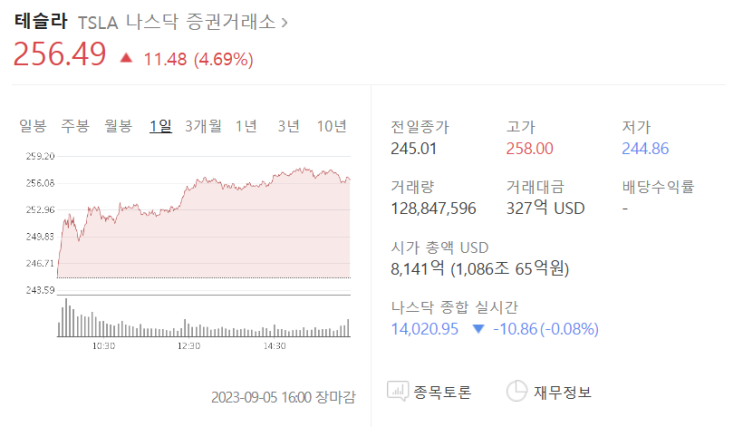Show the 10년 chart range
The width and height of the screenshot is (743, 427).
click(x=332, y=125)
